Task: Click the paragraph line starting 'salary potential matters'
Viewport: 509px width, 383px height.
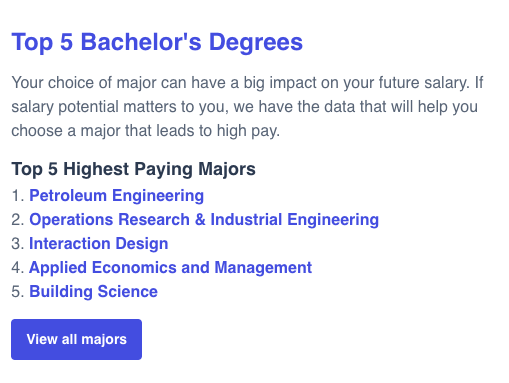Action: [x=245, y=107]
